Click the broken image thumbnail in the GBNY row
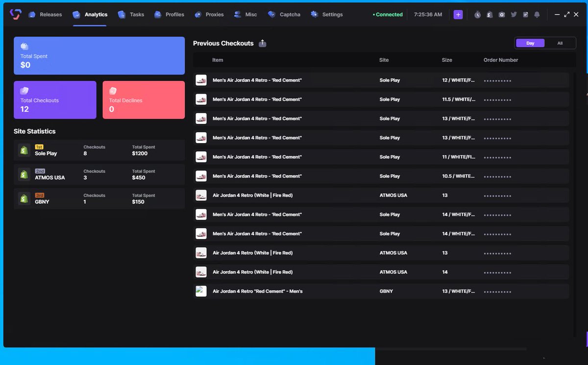 [x=201, y=291]
